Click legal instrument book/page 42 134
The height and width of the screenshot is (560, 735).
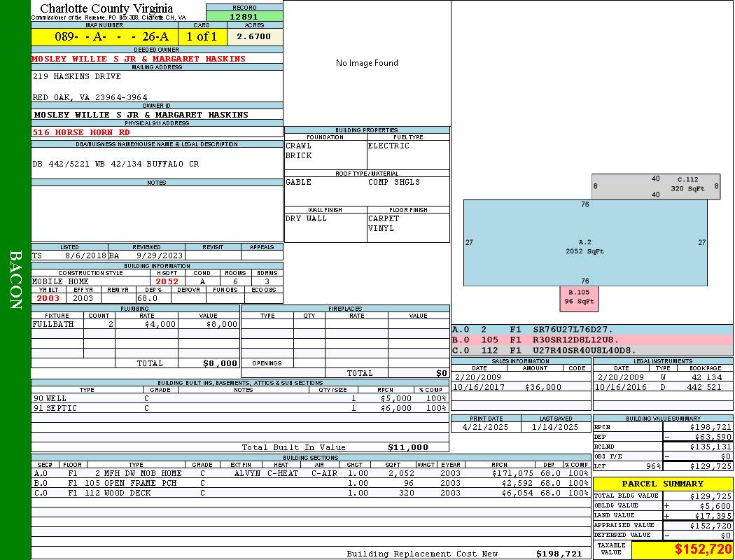tap(707, 377)
